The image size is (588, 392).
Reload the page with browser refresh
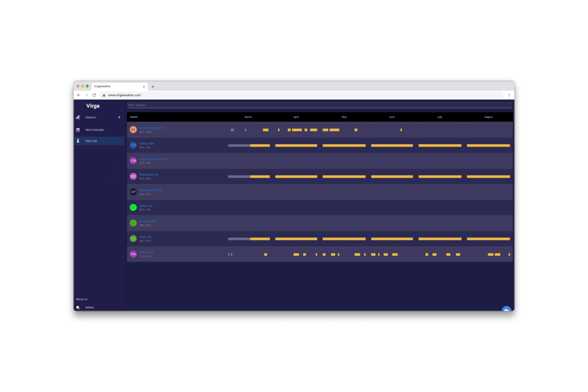tap(94, 95)
